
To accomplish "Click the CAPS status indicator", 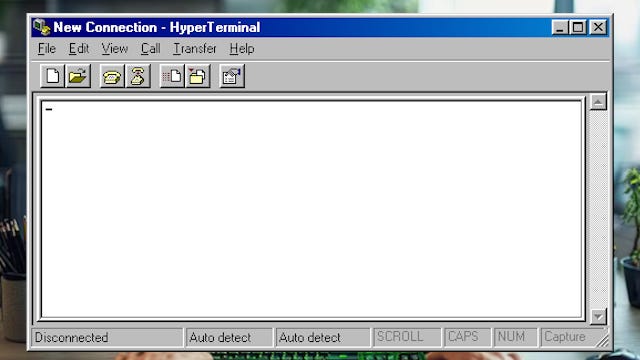I will [x=467, y=337].
